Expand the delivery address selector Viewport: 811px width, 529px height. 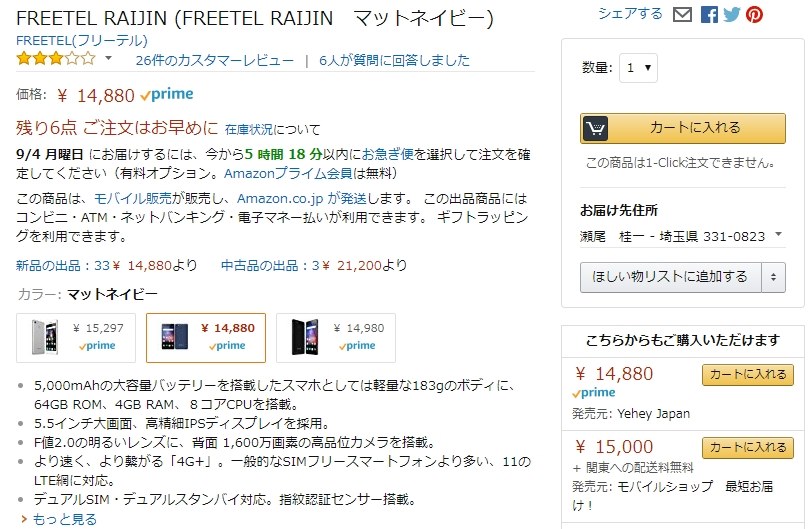779,236
